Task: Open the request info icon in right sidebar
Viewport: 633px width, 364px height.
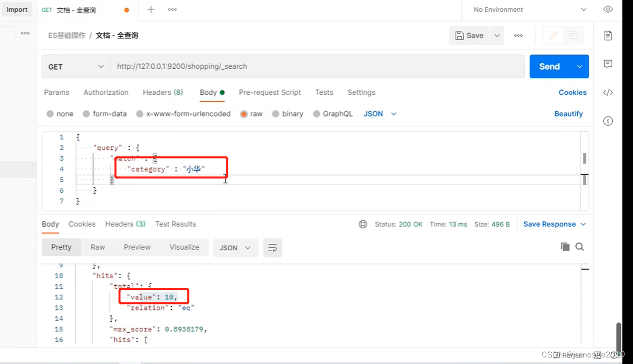Action: click(608, 121)
